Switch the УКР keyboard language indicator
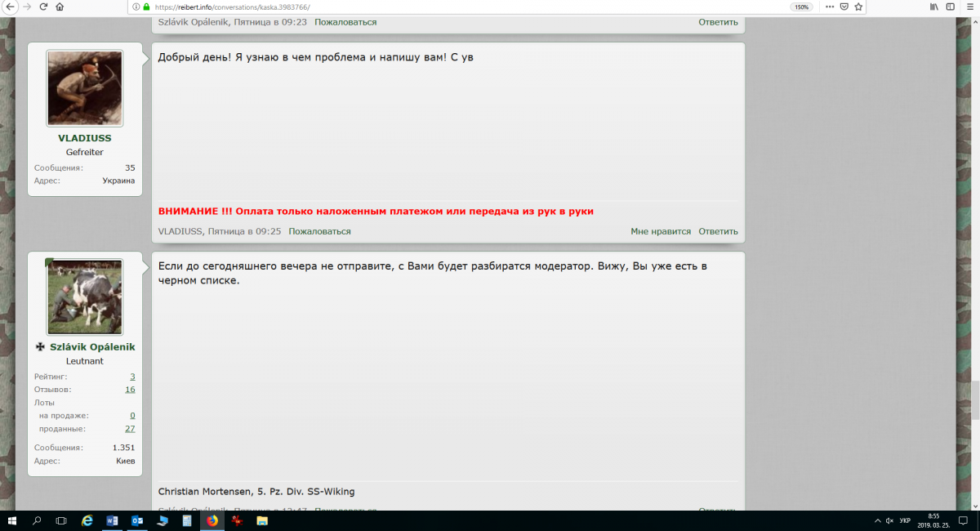 (x=905, y=520)
